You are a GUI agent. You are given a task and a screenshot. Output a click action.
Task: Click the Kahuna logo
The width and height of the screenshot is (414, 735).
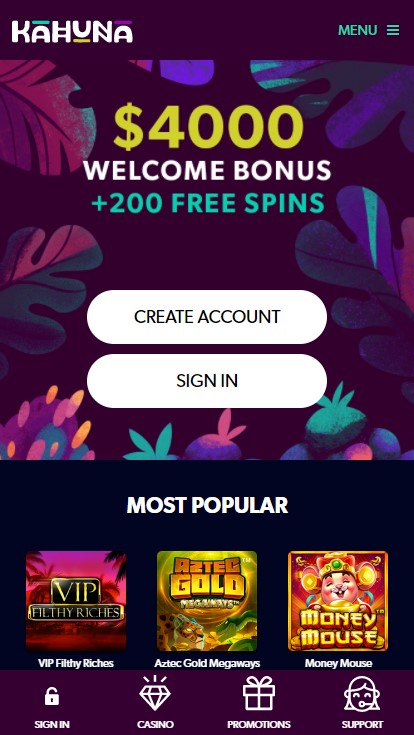click(x=72, y=31)
